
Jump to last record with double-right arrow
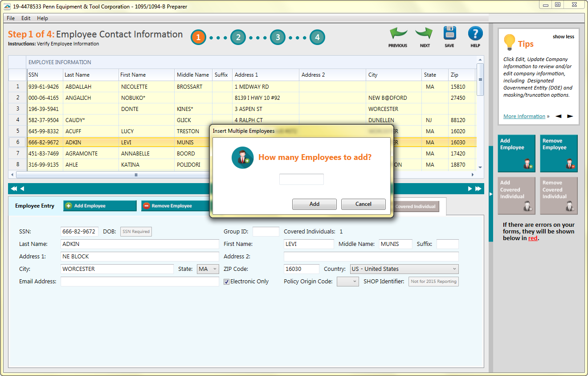coord(478,188)
